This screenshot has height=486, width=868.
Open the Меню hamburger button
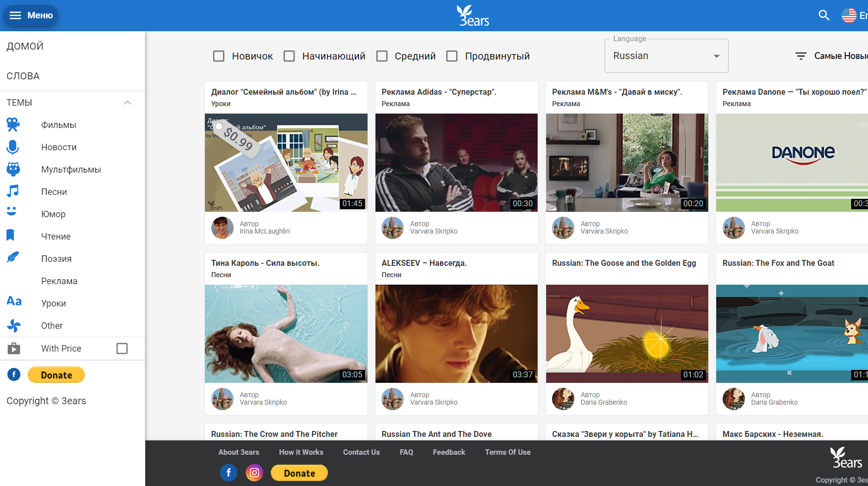tap(31, 15)
